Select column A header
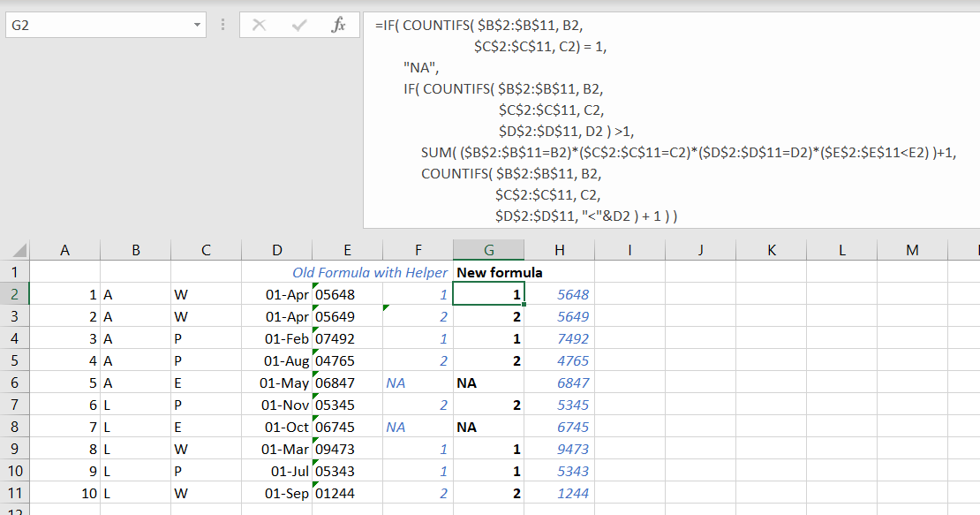The image size is (980, 515). click(65, 250)
